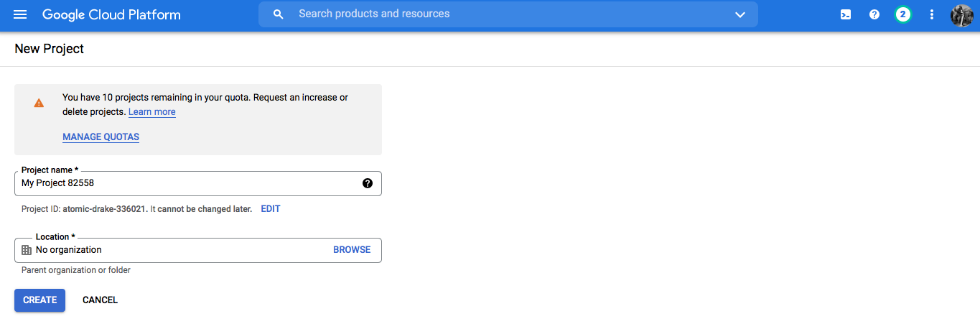
Task: Click the blue CREATE button
Action: [39, 300]
